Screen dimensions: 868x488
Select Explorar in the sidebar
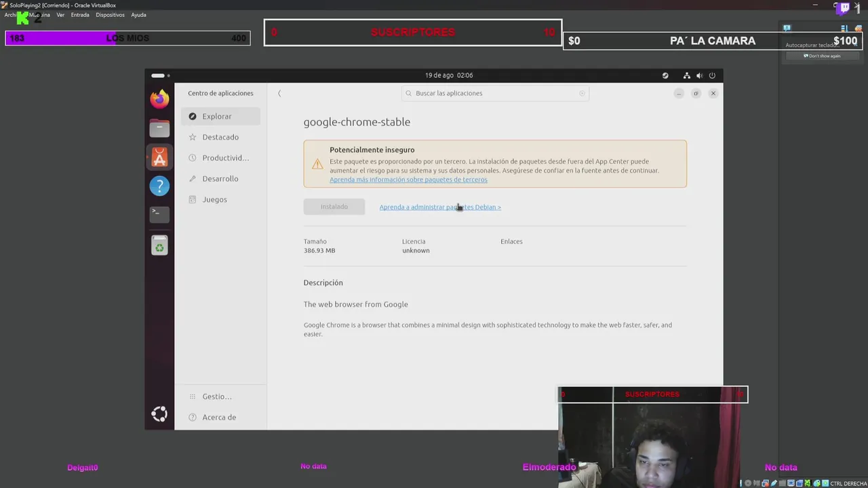[220, 117]
